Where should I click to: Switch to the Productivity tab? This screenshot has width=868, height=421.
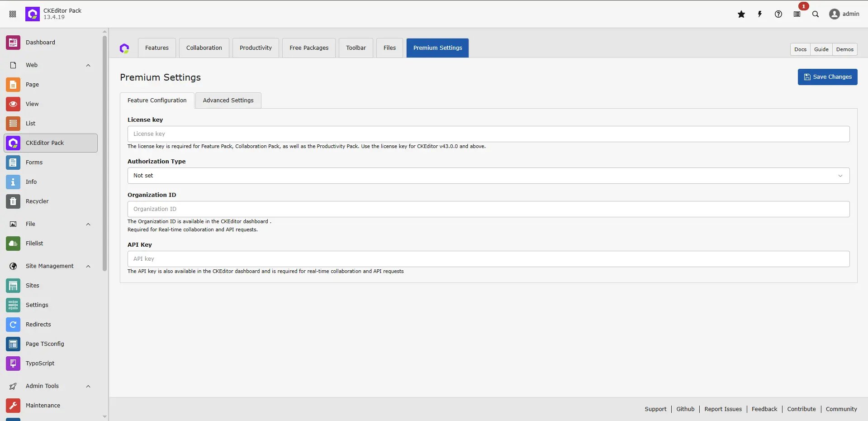(256, 48)
